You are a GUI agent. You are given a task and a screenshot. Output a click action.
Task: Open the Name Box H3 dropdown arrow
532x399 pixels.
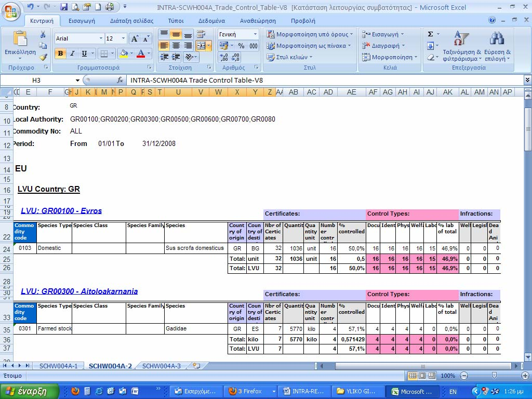coord(77,81)
